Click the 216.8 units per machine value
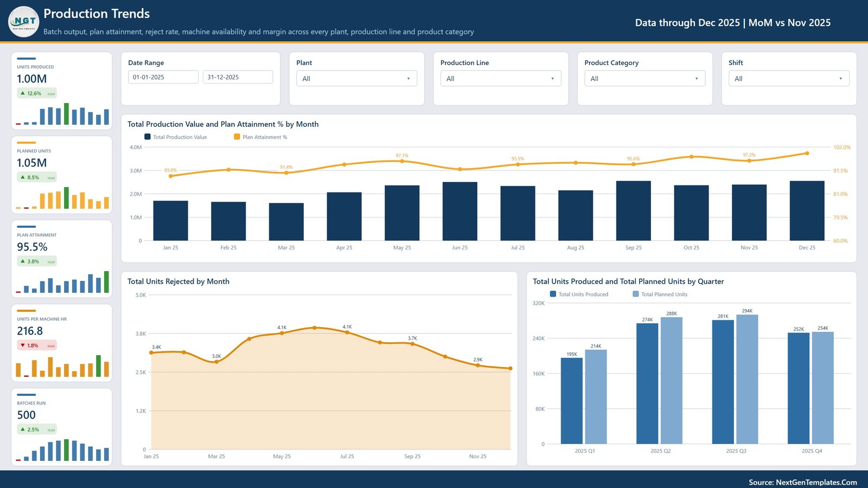 click(x=30, y=331)
